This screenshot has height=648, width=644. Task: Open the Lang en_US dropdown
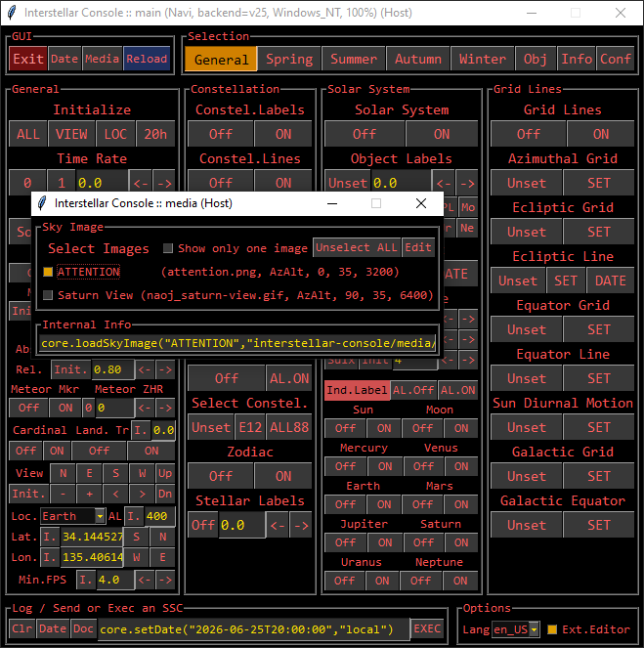click(x=535, y=629)
